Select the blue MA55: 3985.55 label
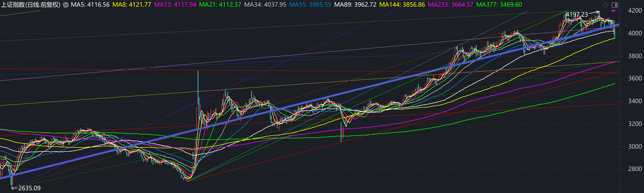 310,5
